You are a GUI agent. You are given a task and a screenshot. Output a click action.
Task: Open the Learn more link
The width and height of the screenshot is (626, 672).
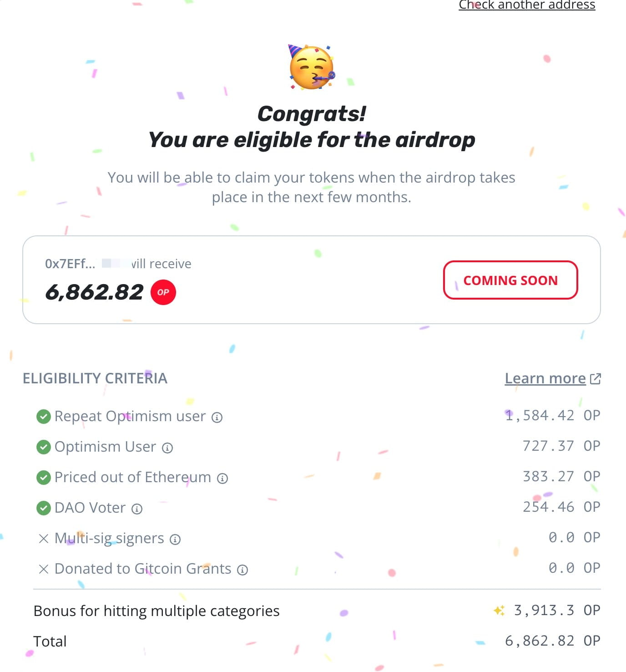pos(545,378)
